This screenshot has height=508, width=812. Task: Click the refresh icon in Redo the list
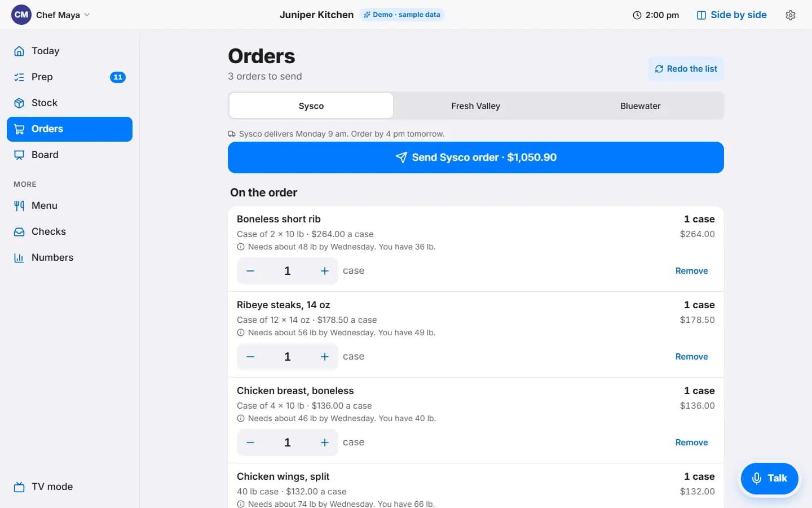click(659, 69)
